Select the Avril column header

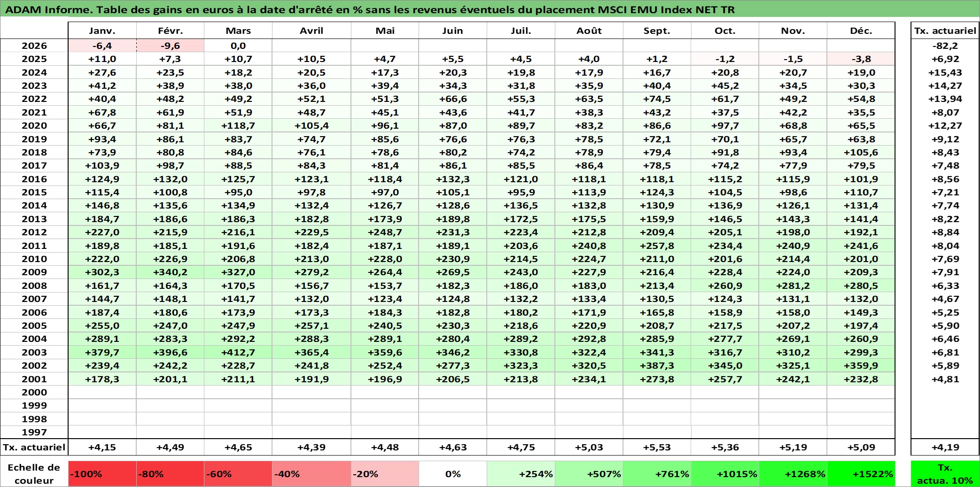(x=311, y=31)
